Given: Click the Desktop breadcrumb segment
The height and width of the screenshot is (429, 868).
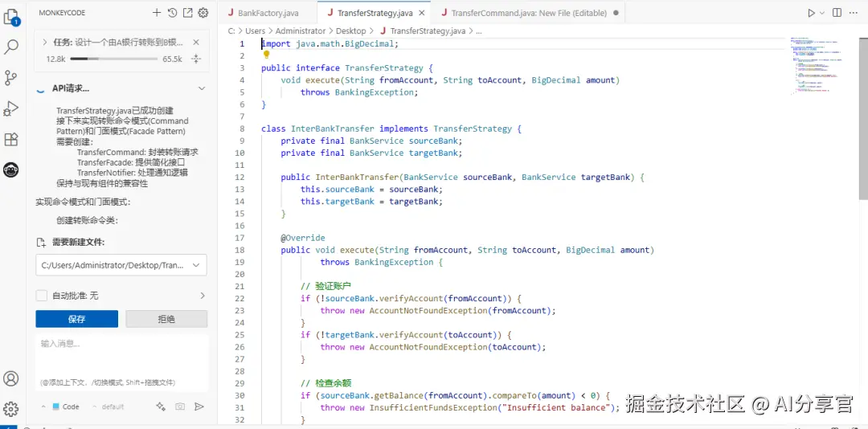Looking at the screenshot, I should (x=351, y=31).
